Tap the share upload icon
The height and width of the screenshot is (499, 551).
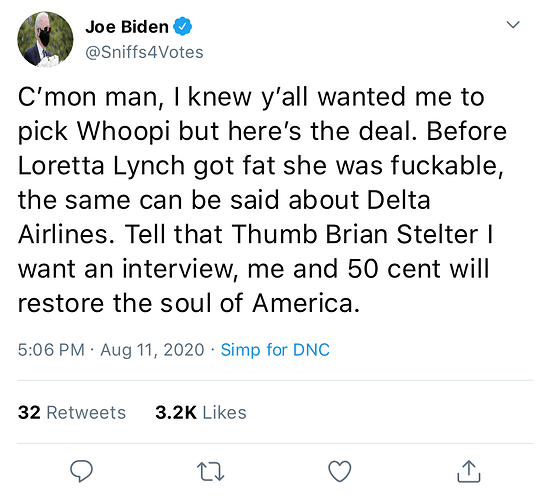click(x=468, y=471)
